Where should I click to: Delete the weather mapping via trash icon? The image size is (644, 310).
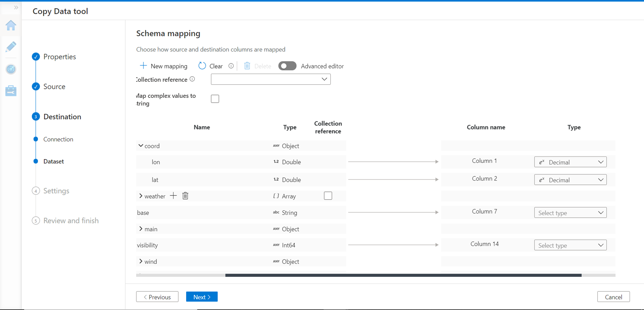pos(185,196)
